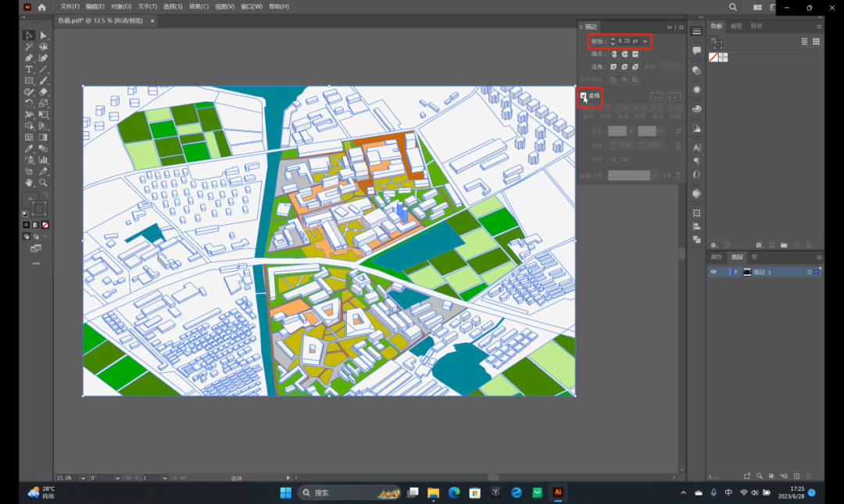Choose miter join corner option
The height and width of the screenshot is (504, 844).
[x=613, y=66]
